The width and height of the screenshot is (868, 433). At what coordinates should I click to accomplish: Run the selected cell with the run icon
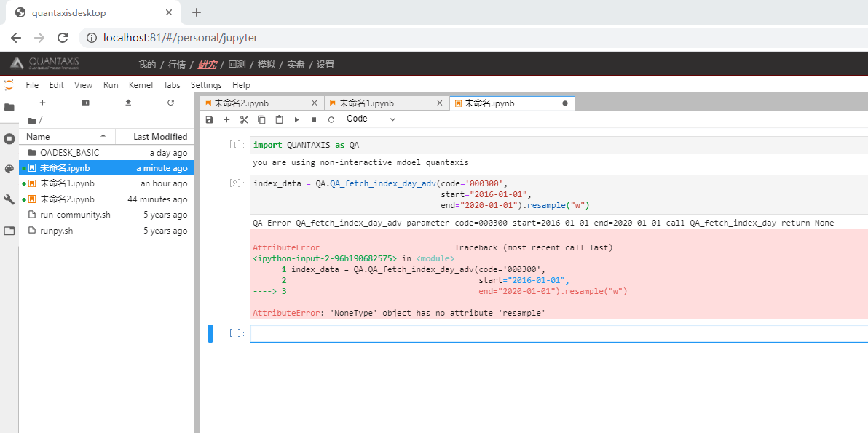click(296, 119)
